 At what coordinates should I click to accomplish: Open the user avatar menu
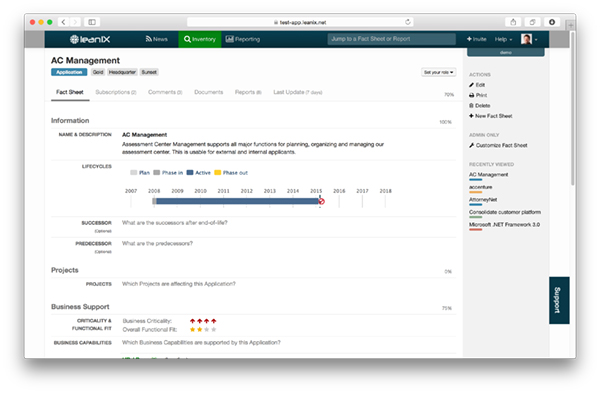tap(529, 39)
